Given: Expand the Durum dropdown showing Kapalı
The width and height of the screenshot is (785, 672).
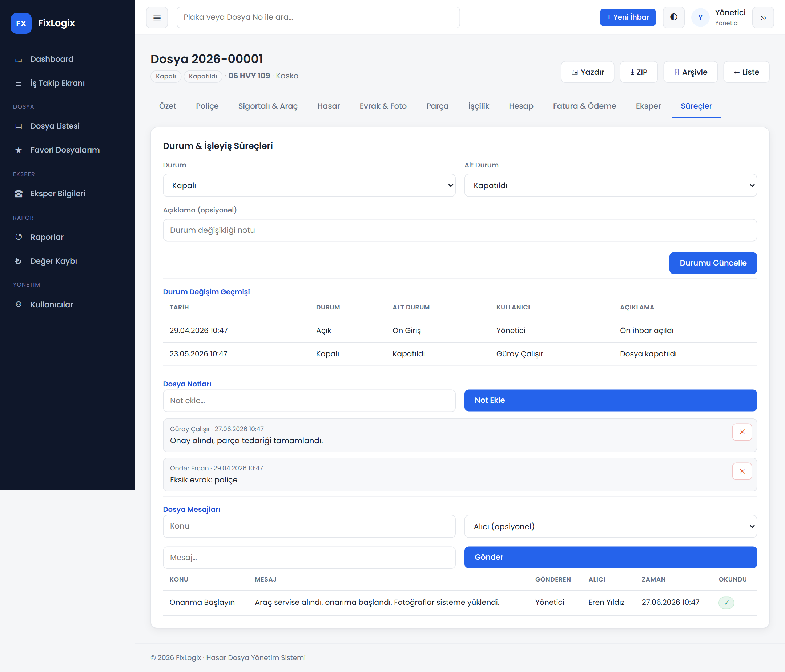Looking at the screenshot, I should (x=309, y=185).
